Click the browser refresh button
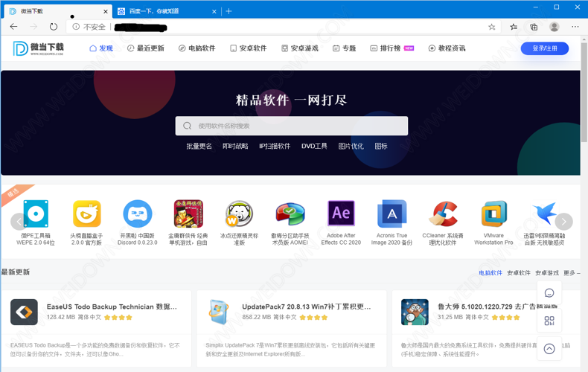 point(54,27)
